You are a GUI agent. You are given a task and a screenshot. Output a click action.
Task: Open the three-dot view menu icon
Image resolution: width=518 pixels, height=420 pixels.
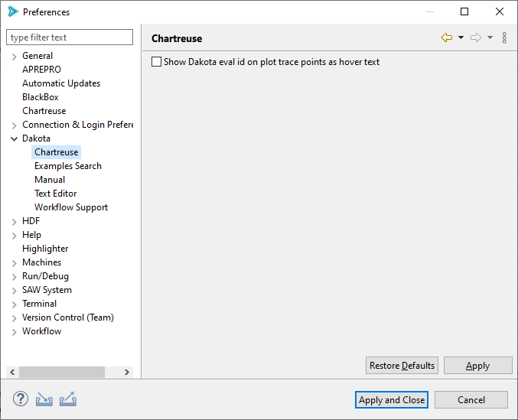pos(504,38)
